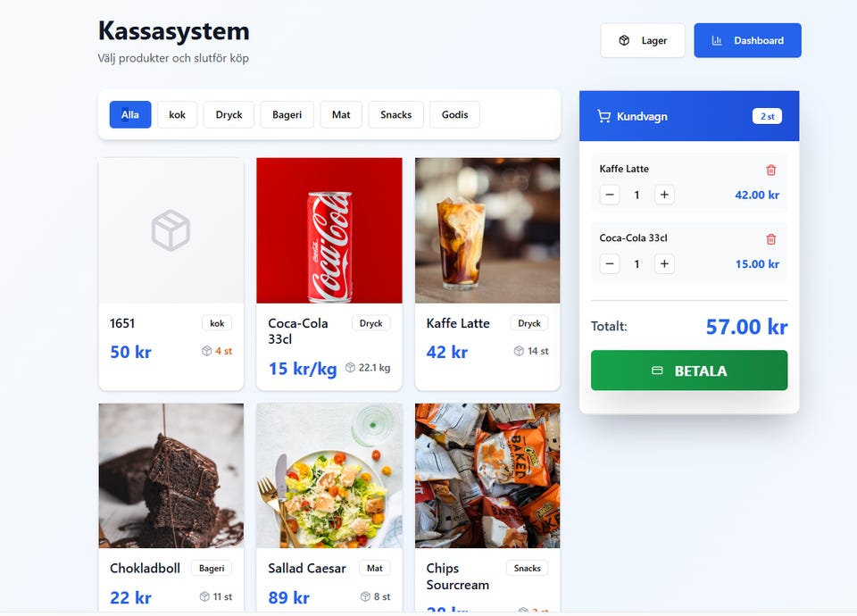Select the Alla category filter
This screenshot has width=857, height=616.
point(130,115)
